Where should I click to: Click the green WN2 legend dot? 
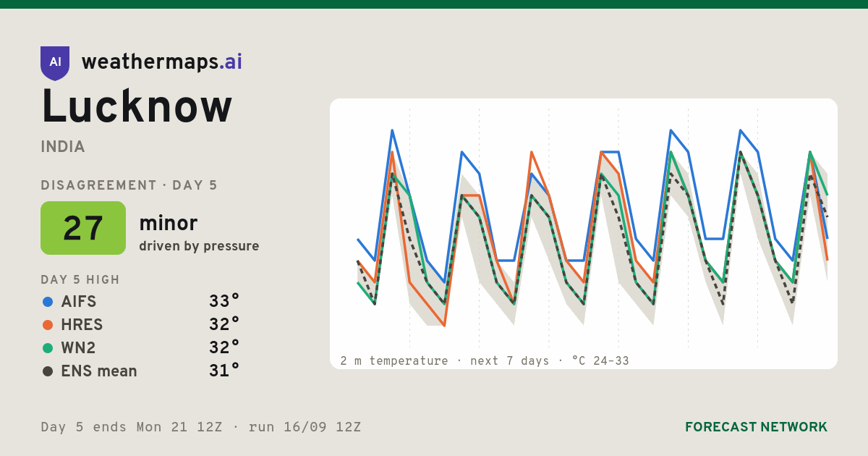coord(48,347)
